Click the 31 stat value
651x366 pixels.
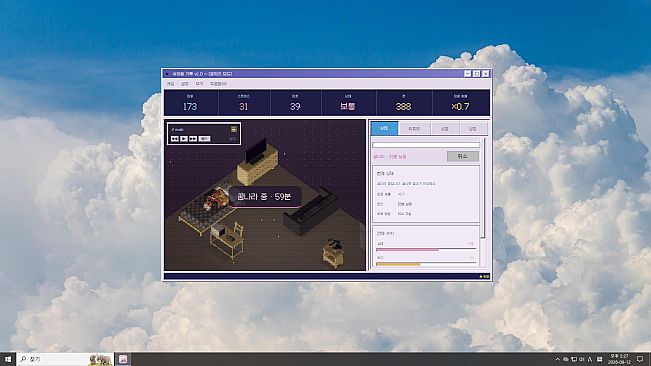[x=244, y=107]
